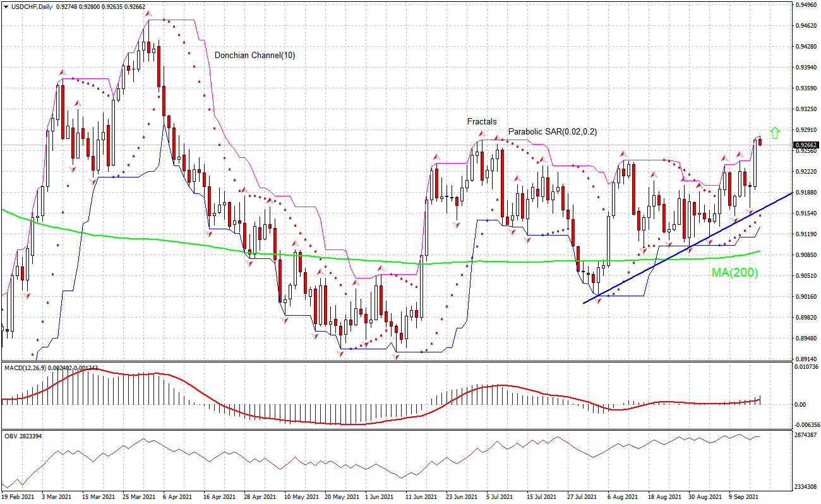821x504 pixels.
Task: Click the 19 Feb 2021 date label
Action: (19, 496)
